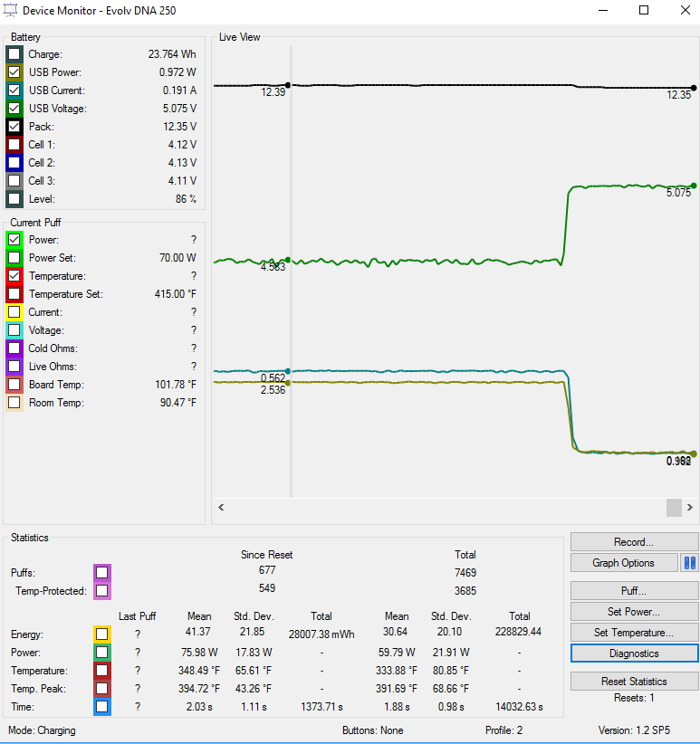Viewport: 700px width, 744px height.
Task: Toggle the Pack voltage checkbox
Action: click(14, 127)
